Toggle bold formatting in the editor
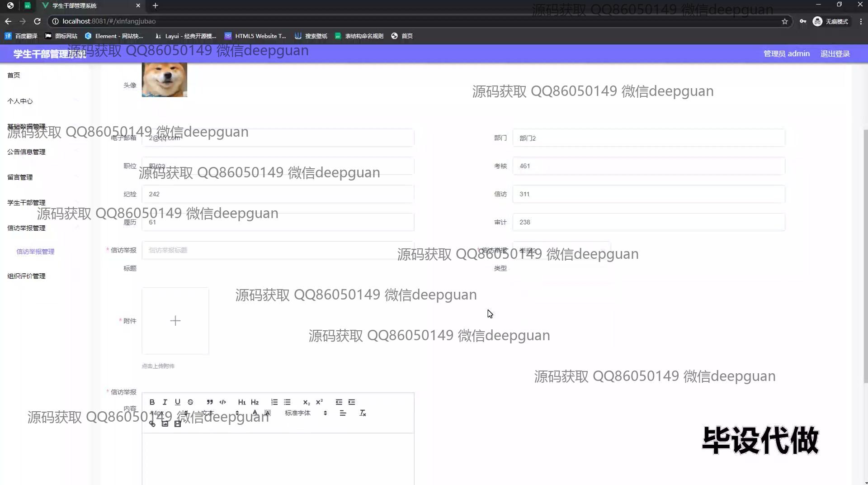This screenshot has width=868, height=485. 152,402
